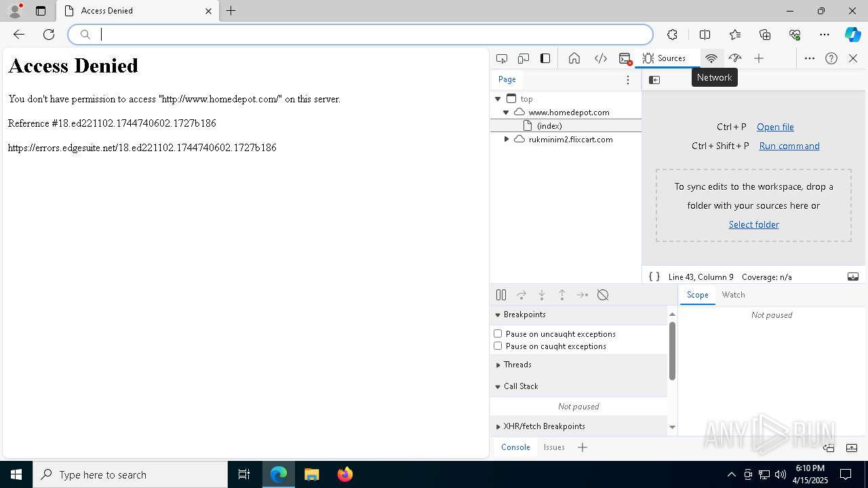The height and width of the screenshot is (488, 868).
Task: Open the Console drawer tab
Action: [515, 447]
